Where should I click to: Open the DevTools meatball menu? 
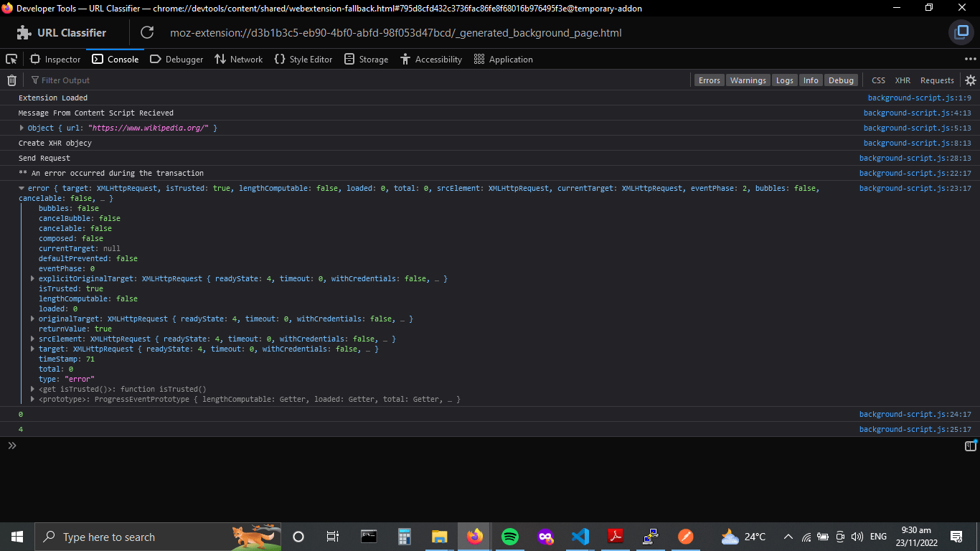(971, 59)
